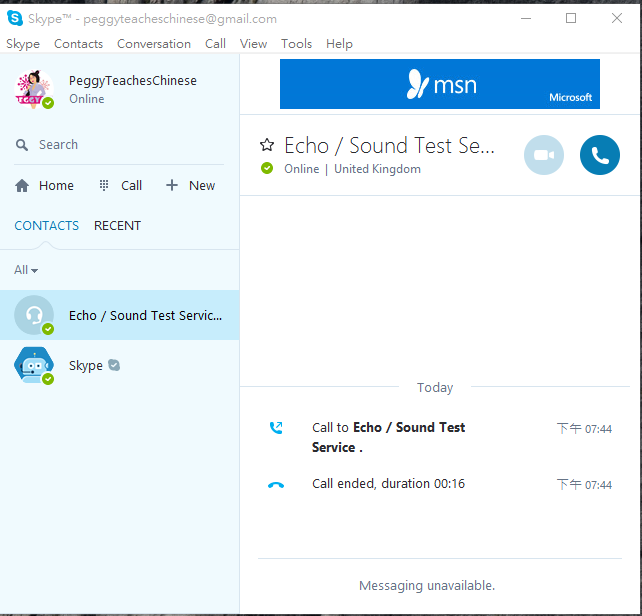Click the verified badge next to Skype contact
Viewport: 642px width, 616px height.
coord(114,365)
